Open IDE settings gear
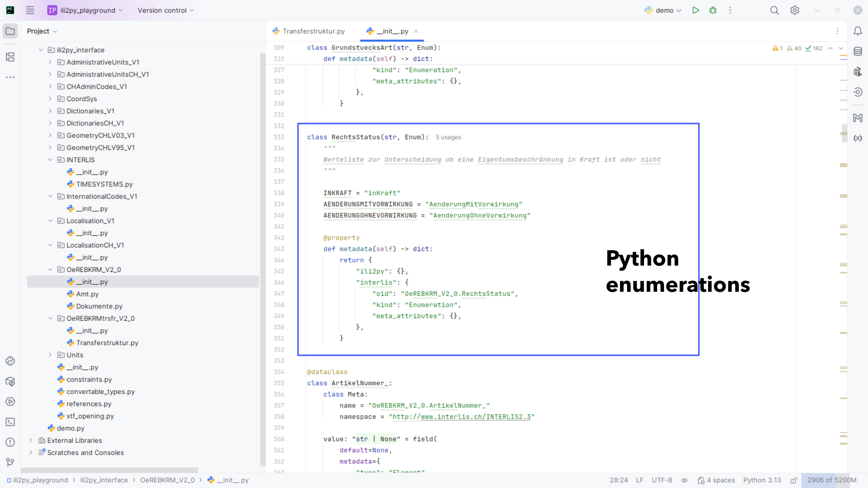Viewport: 868px width, 488px height. tap(795, 10)
